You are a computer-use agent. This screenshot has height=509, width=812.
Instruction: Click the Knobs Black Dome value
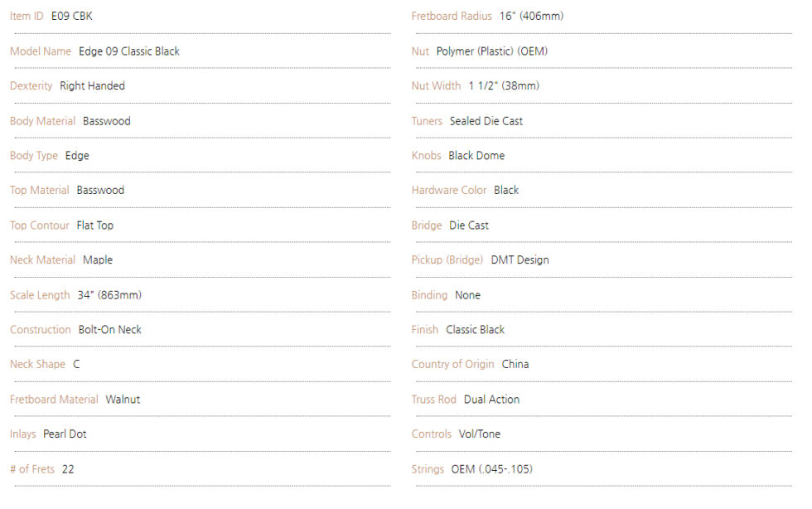[476, 156]
